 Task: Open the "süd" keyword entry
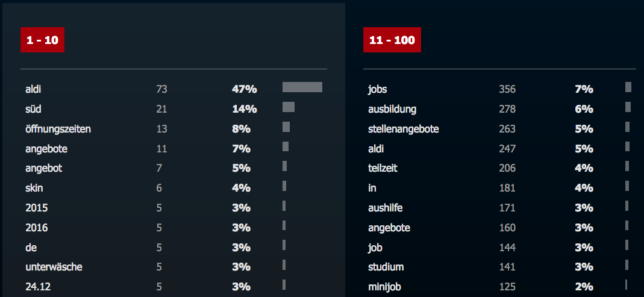click(33, 109)
